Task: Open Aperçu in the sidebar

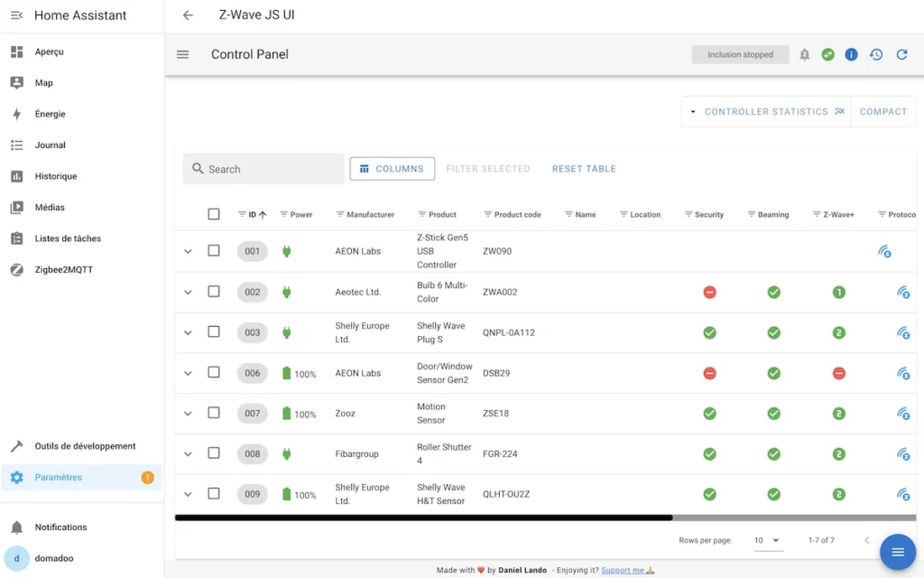Action: (x=82, y=51)
